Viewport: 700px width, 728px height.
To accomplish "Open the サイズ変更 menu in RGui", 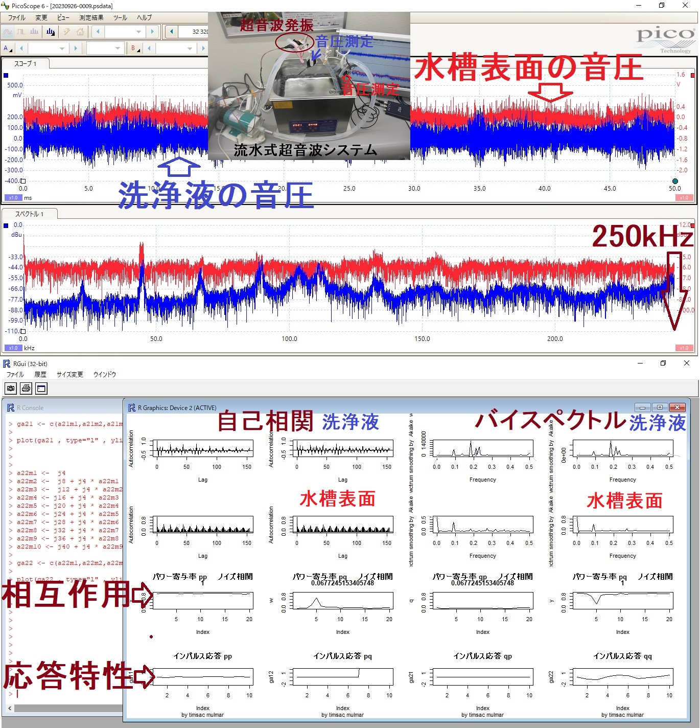I will (x=69, y=374).
